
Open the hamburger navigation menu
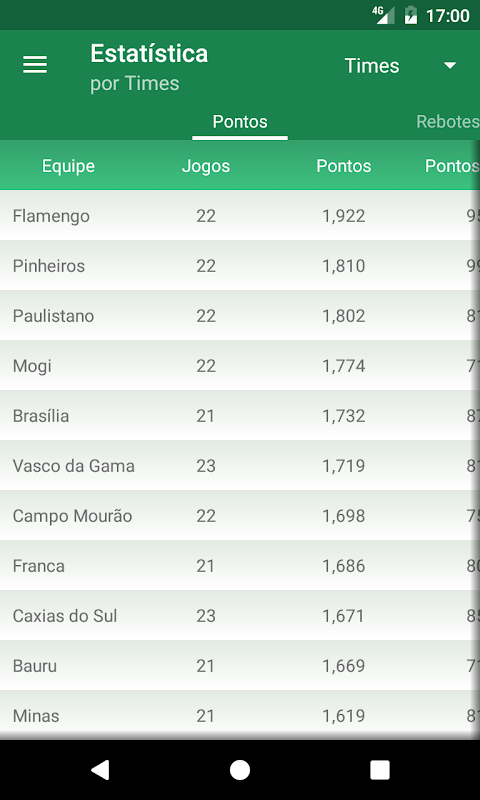[x=35, y=65]
